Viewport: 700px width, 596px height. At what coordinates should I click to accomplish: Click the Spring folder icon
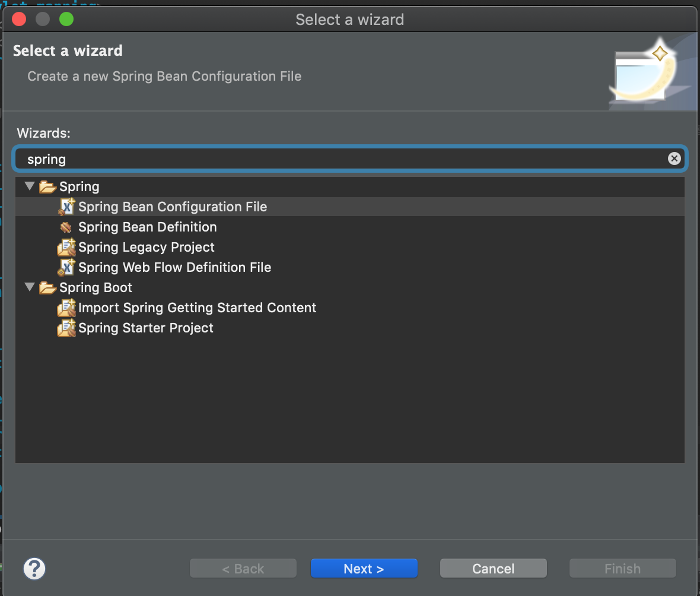[x=47, y=187]
